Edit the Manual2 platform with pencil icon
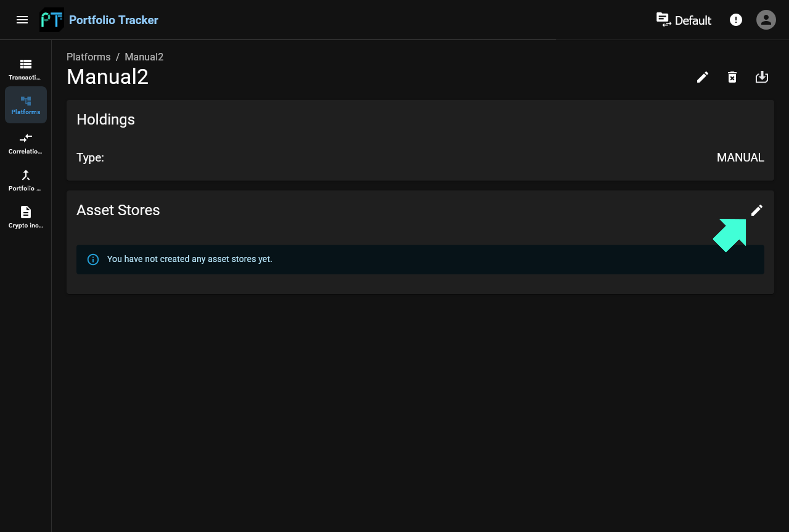 point(702,77)
